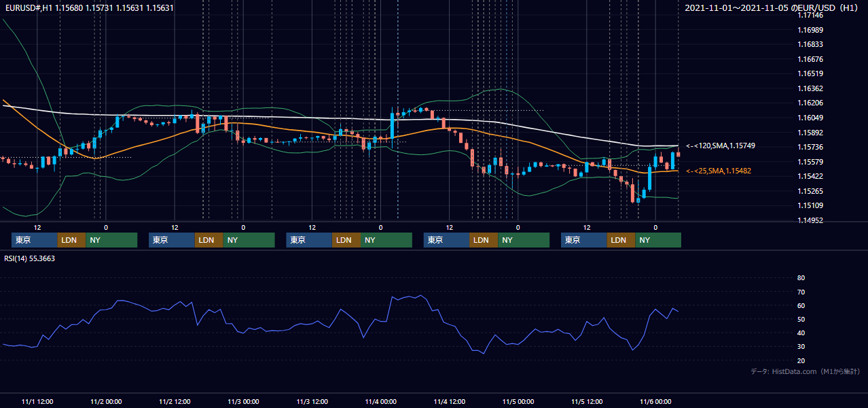Select the 120 SMA 1.15749 label
The height and width of the screenshot is (408, 868).
coord(720,146)
